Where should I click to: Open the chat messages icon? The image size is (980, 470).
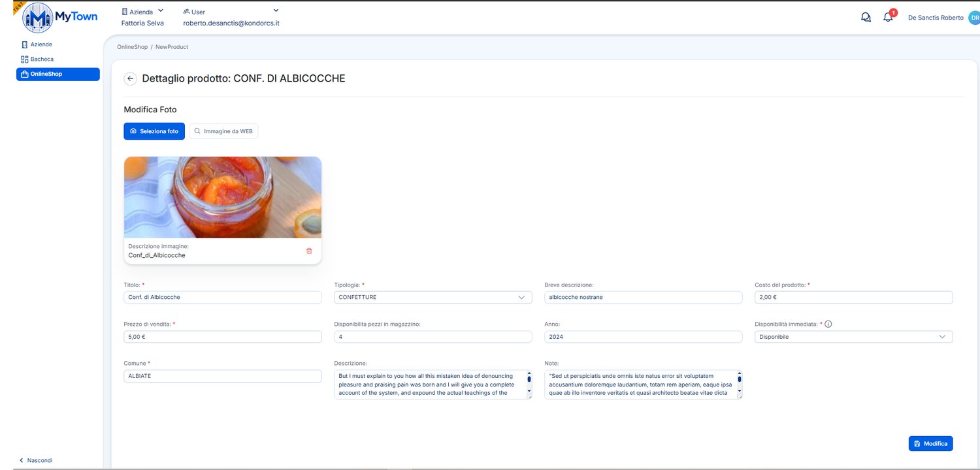click(x=866, y=18)
